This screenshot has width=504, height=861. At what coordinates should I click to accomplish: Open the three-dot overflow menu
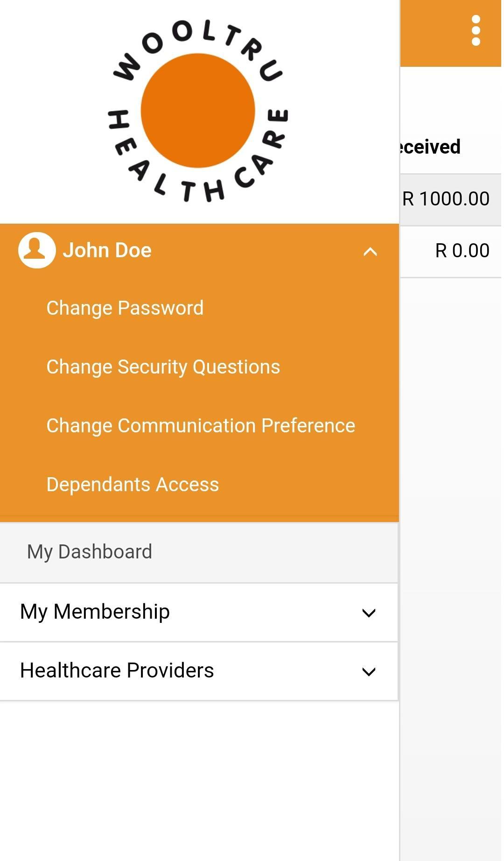coord(476,31)
